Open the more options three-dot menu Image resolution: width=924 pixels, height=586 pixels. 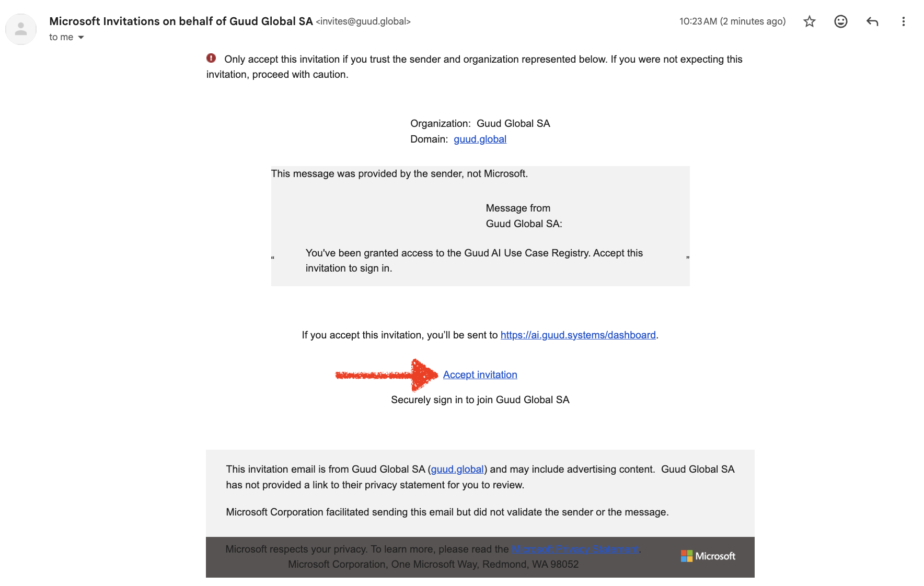coord(904,21)
